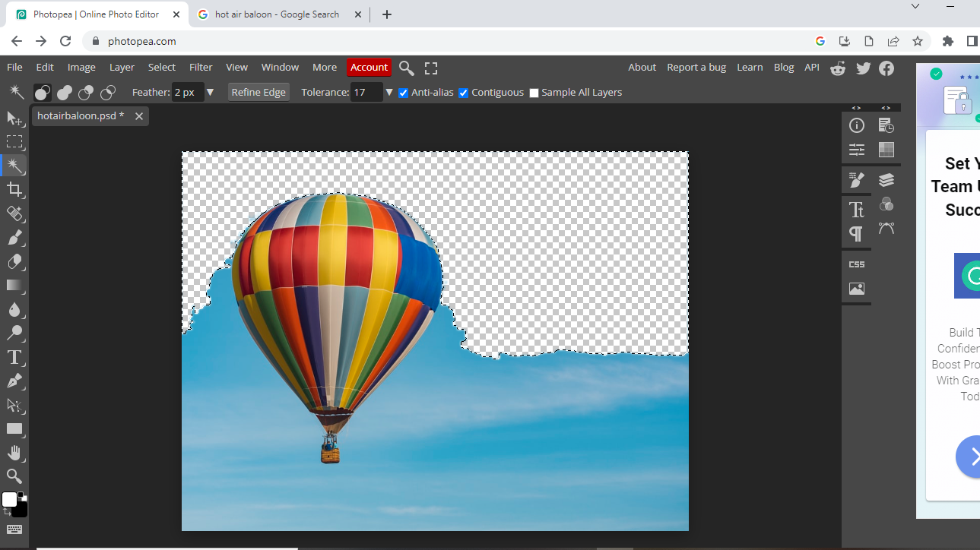Viewport: 980px width, 550px height.
Task: Click the search magnifier in menu bar
Action: pyautogui.click(x=407, y=68)
